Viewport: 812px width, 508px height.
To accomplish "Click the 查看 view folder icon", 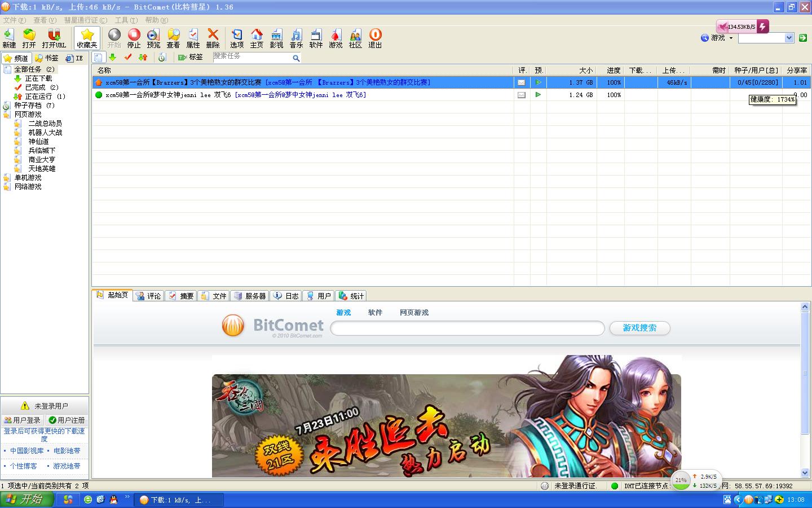I will tap(173, 38).
